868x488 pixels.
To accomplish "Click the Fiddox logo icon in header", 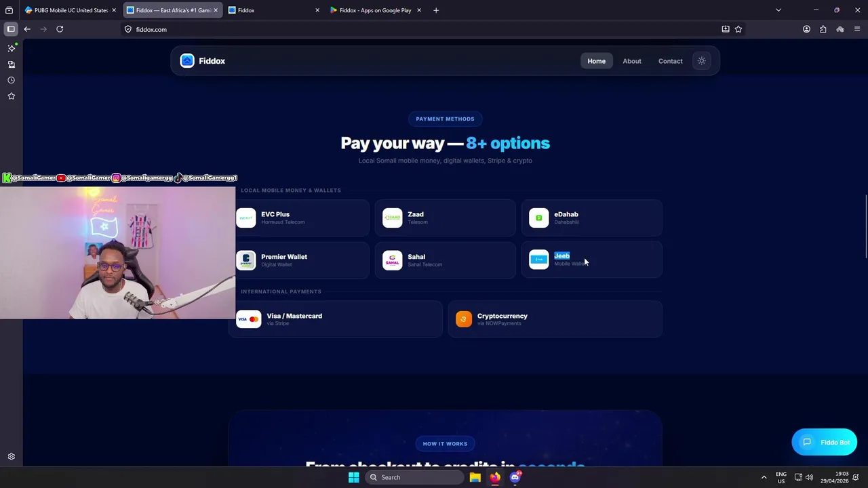I will [x=187, y=61].
